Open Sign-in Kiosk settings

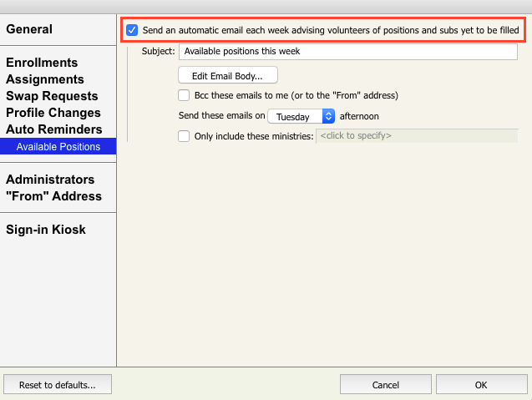point(46,230)
